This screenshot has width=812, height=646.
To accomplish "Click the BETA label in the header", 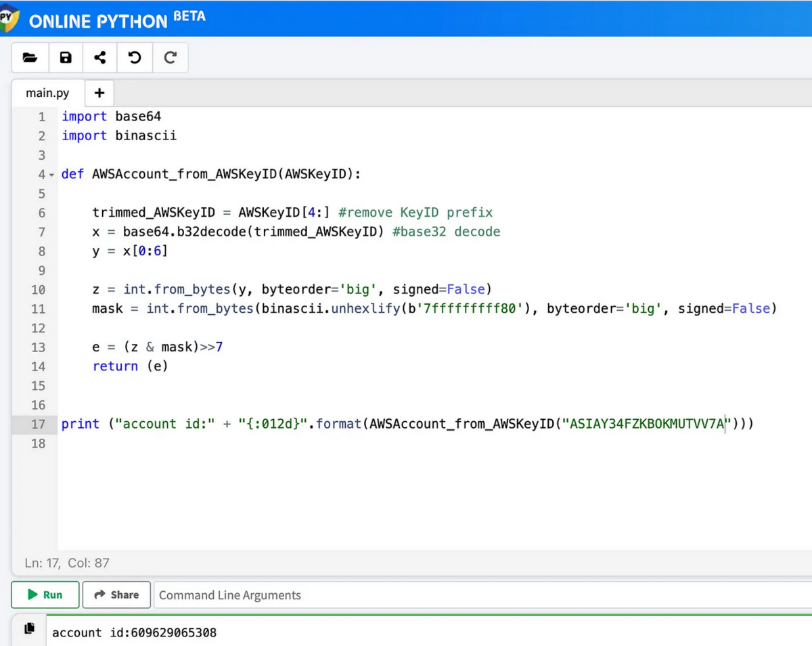I will tap(189, 16).
